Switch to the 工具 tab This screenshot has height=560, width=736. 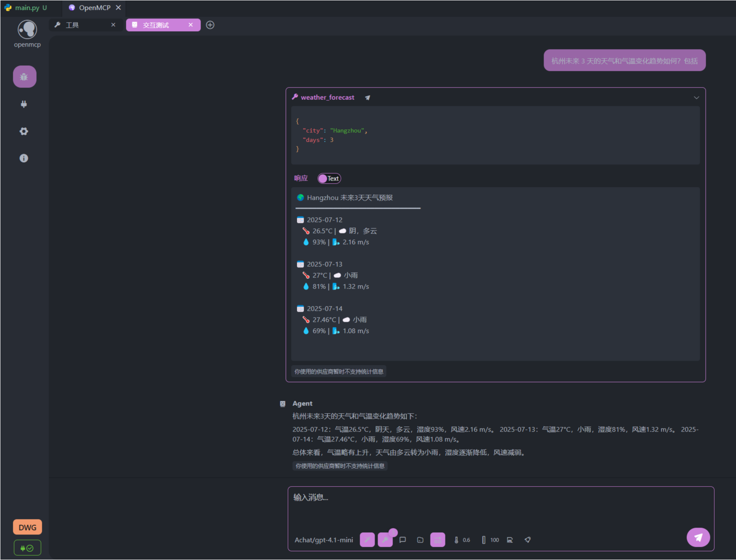click(x=86, y=25)
